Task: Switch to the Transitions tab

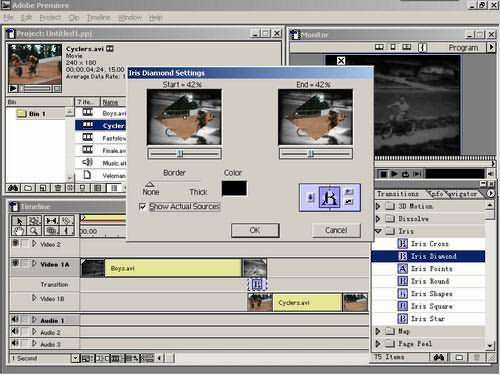Action: pos(398,194)
